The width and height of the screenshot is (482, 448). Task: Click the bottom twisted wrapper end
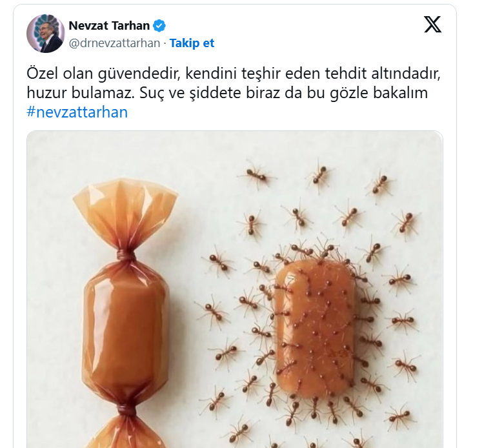pyautogui.click(x=125, y=428)
